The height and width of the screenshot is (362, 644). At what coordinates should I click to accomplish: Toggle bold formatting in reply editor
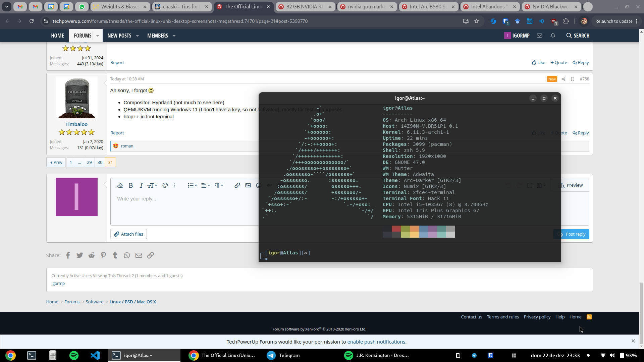[131, 185]
